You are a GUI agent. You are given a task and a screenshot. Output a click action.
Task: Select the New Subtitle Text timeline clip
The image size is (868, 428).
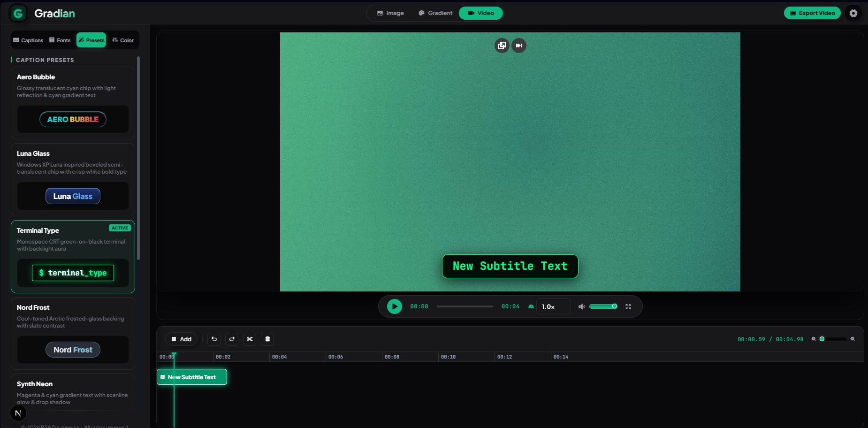[192, 377]
